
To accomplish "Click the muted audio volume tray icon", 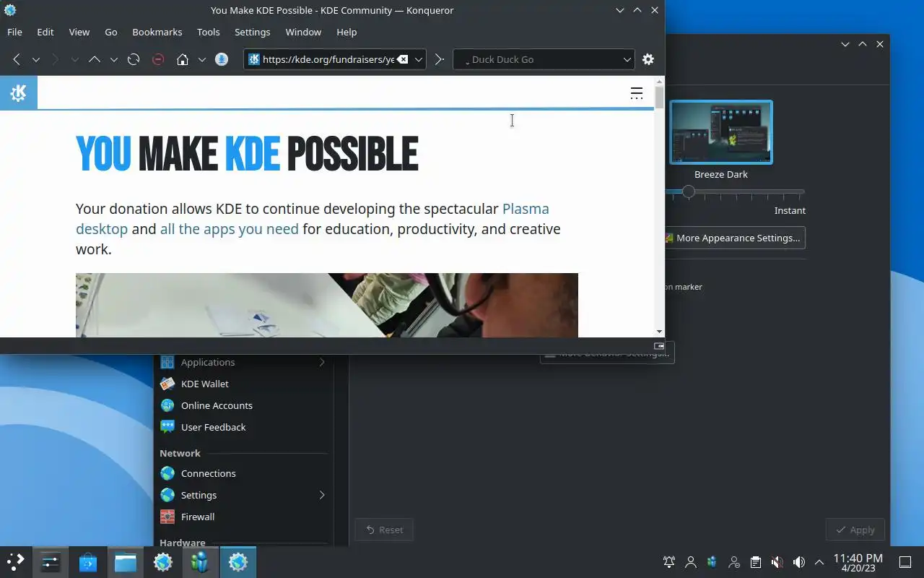I will click(x=777, y=562).
